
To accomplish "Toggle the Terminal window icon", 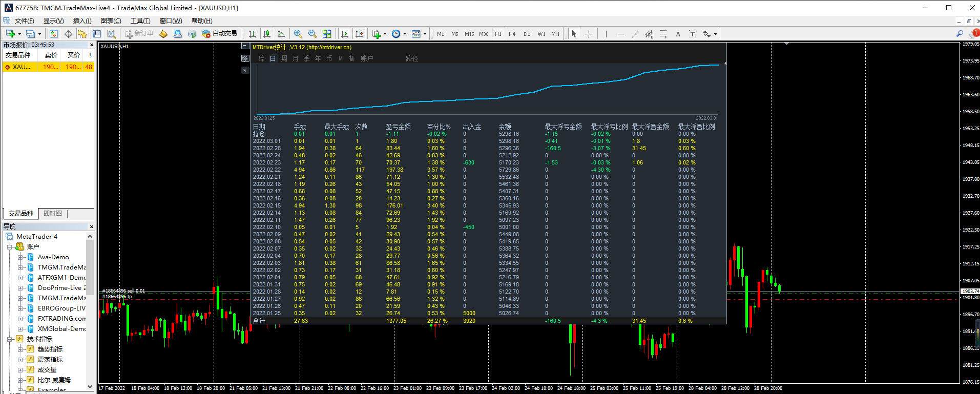I will (97, 34).
